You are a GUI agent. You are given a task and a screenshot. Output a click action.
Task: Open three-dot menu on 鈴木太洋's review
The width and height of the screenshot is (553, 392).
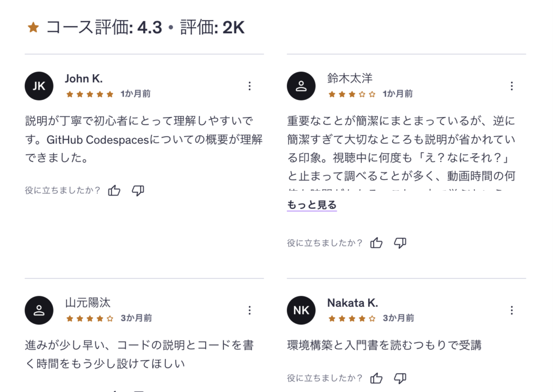(x=512, y=86)
